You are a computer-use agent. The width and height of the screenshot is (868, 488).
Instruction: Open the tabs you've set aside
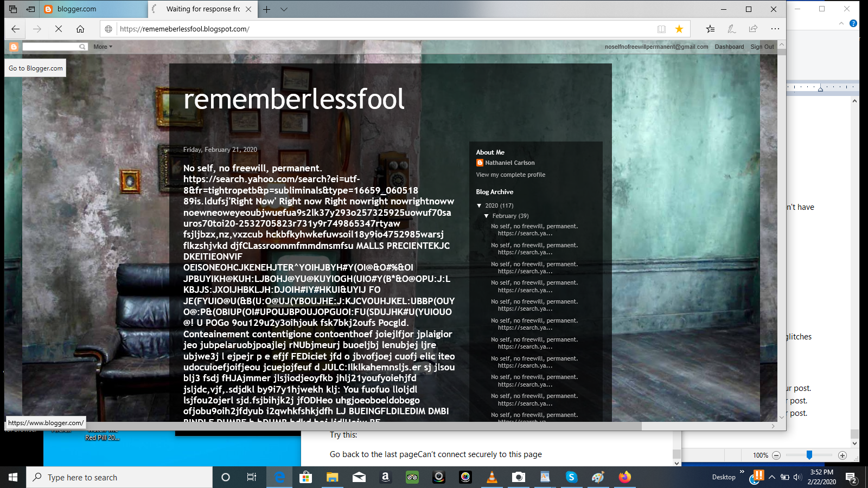point(13,9)
